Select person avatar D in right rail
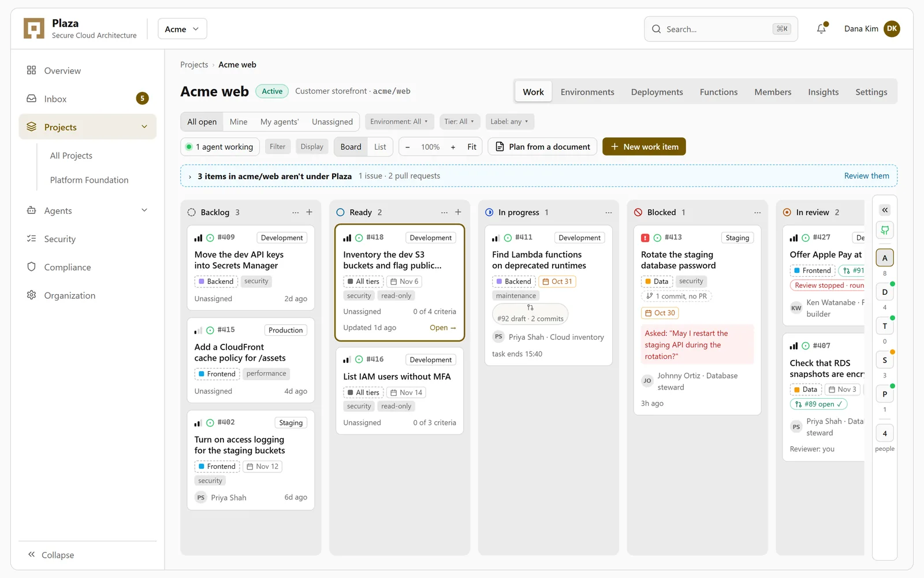 tap(885, 292)
